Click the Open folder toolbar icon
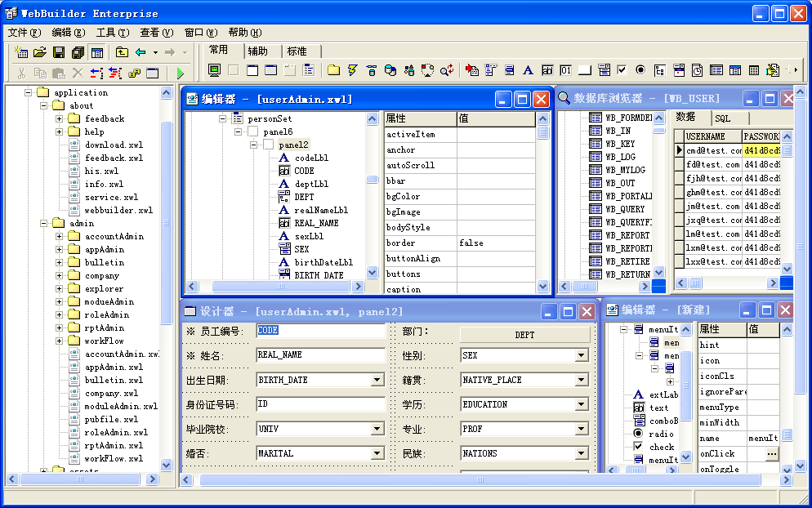Image resolution: width=812 pixels, height=508 pixels. tap(40, 51)
